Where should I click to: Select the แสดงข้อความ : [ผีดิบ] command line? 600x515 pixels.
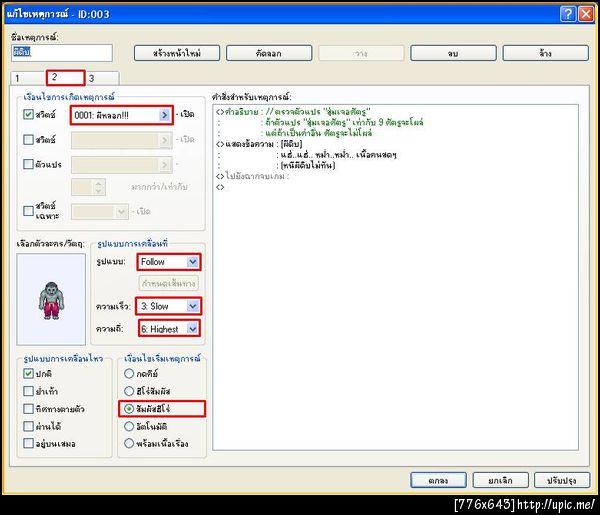(x=259, y=144)
